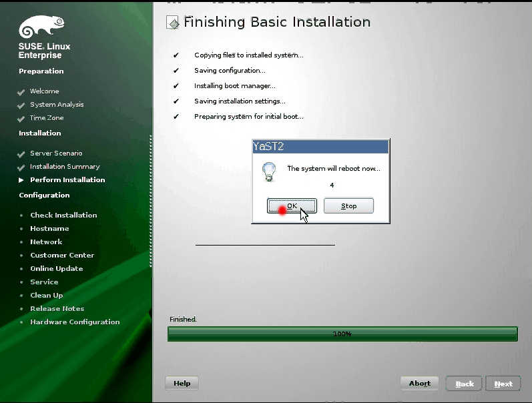
Task: Click the arrow marker beside Perform Installation
Action: pos(21,179)
